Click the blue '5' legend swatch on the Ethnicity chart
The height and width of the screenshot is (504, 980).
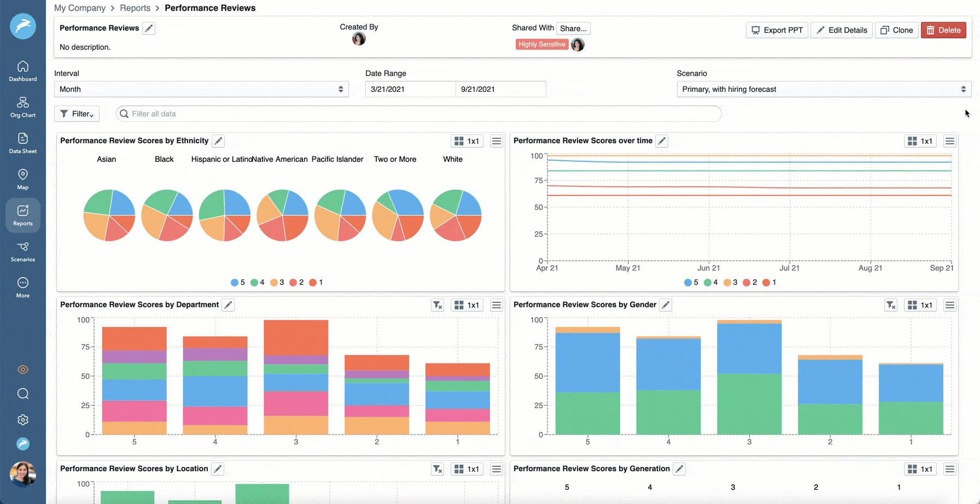(234, 282)
